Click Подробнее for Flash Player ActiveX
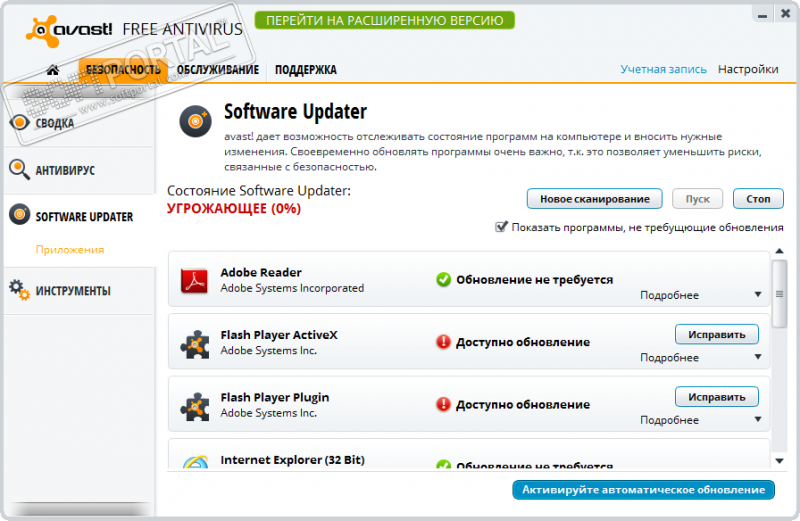800x521 pixels. pyautogui.click(x=669, y=357)
